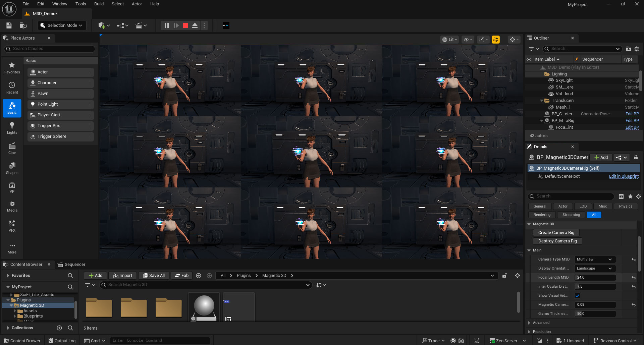Pause the running simulation
The image size is (644, 345).
tap(166, 25)
